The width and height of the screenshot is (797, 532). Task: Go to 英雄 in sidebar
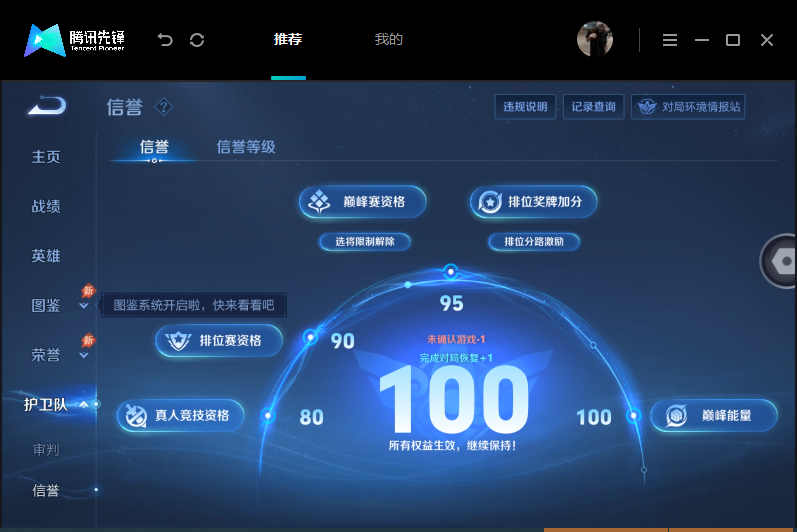point(46,256)
